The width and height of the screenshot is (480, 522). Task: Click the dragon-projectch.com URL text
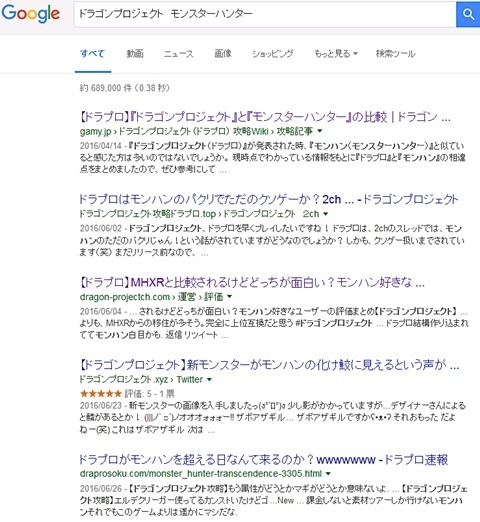[x=151, y=297]
